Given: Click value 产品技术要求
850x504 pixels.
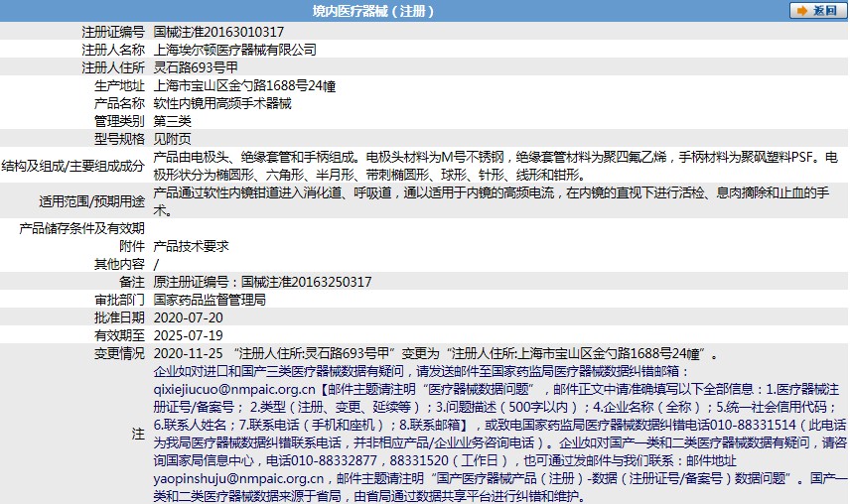Looking at the screenshot, I should coord(192,246).
